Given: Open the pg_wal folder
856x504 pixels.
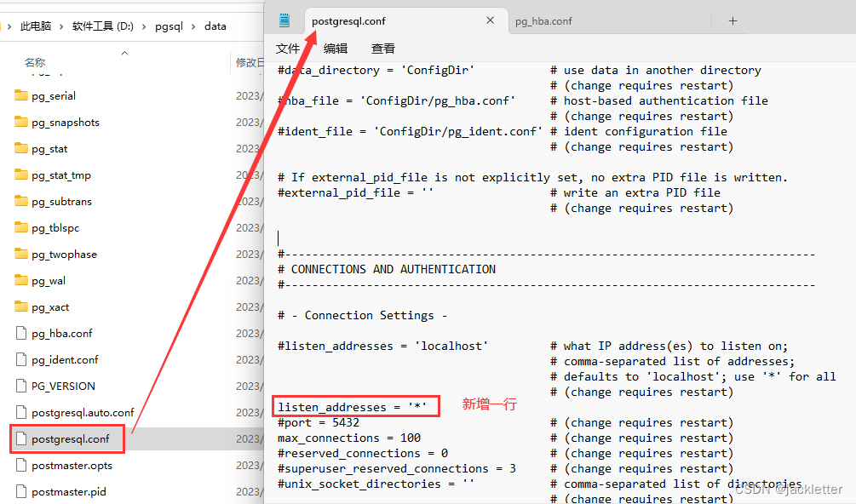Looking at the screenshot, I should 55,279.
